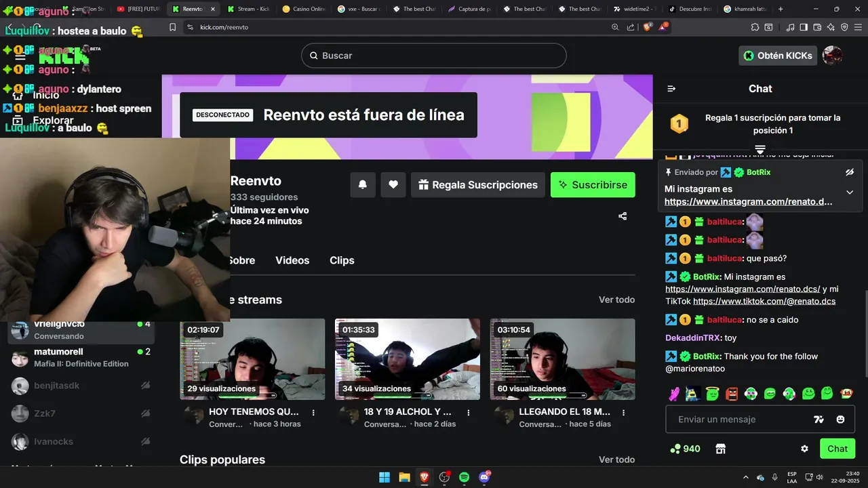Viewport: 868px width, 488px height.
Task: Click the Brave Shields lion icon
Action: pos(648,27)
